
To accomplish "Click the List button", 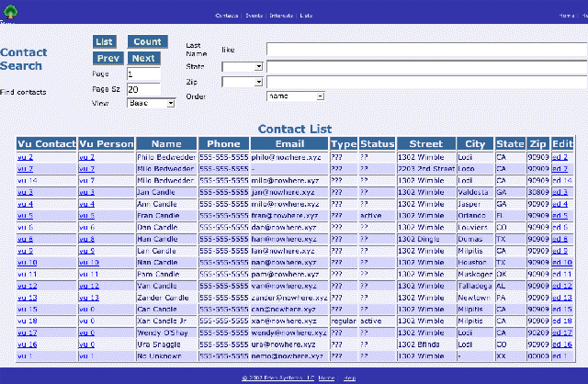I will pos(104,41).
